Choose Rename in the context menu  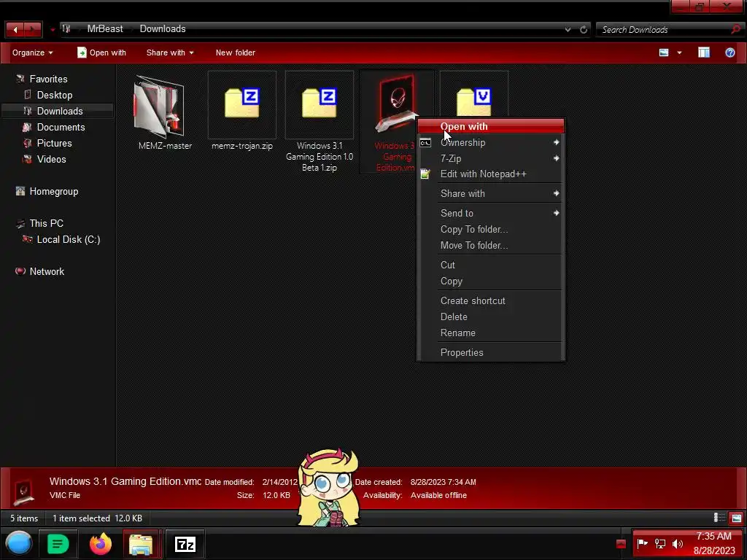(491, 332)
